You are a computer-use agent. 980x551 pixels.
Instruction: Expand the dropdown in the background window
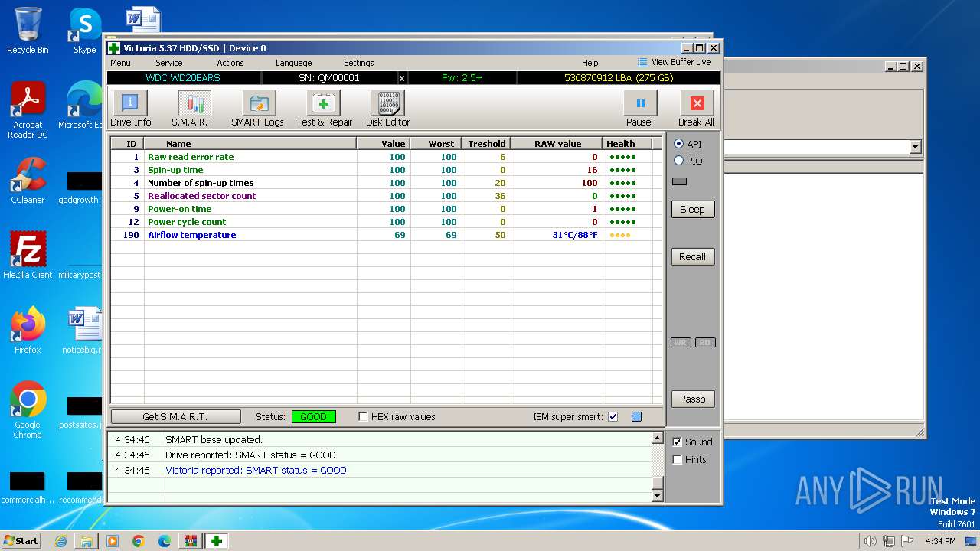point(915,146)
